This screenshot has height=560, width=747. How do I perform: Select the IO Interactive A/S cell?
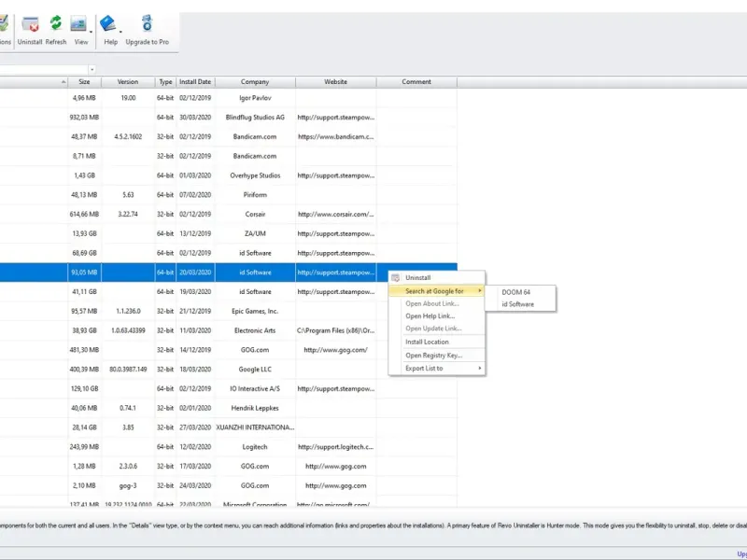pos(255,389)
